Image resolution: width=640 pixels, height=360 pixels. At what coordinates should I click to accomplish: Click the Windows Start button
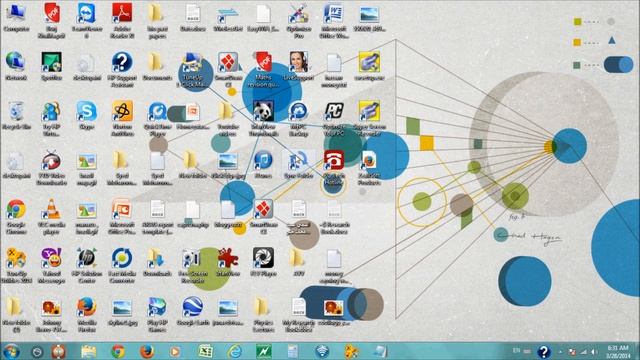pos(11,351)
